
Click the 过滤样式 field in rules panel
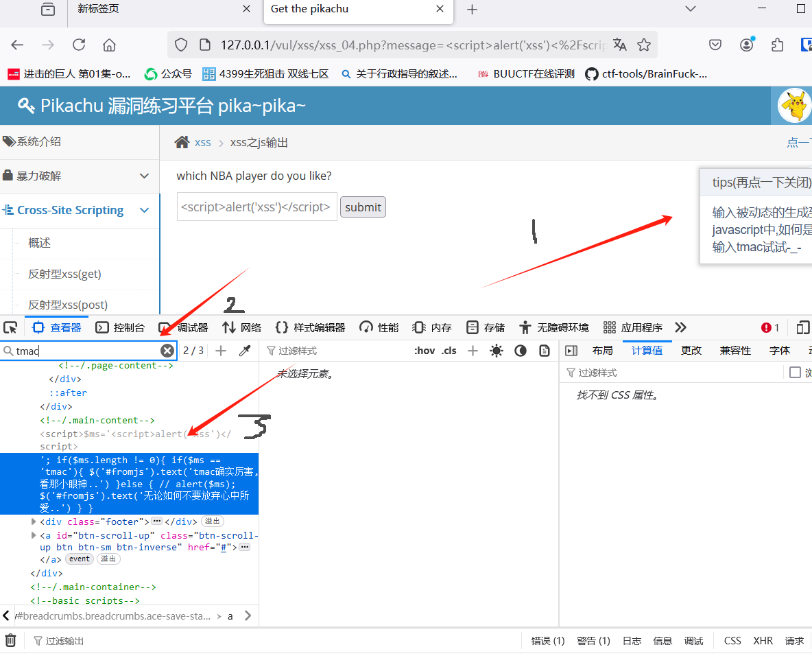tap(337, 351)
